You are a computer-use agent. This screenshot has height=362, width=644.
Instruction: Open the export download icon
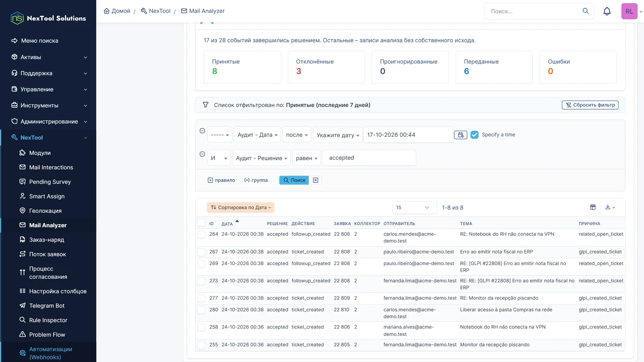(610, 207)
